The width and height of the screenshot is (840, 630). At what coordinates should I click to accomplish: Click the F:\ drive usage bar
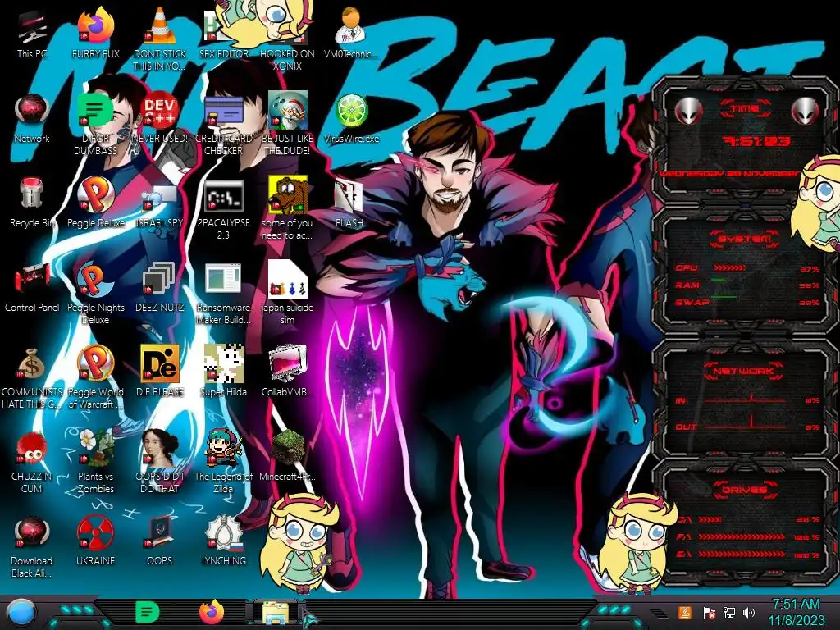742,536
